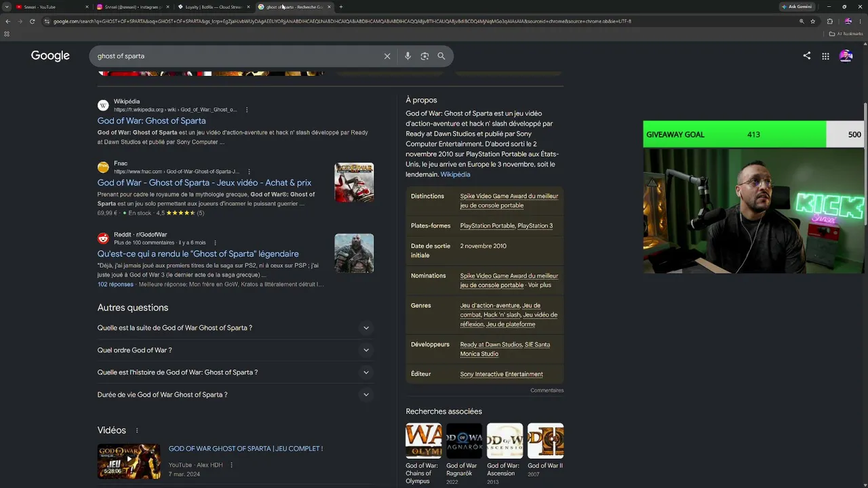Open the PlayStation 3 platform link
This screenshot has height=488, width=868.
[535, 226]
